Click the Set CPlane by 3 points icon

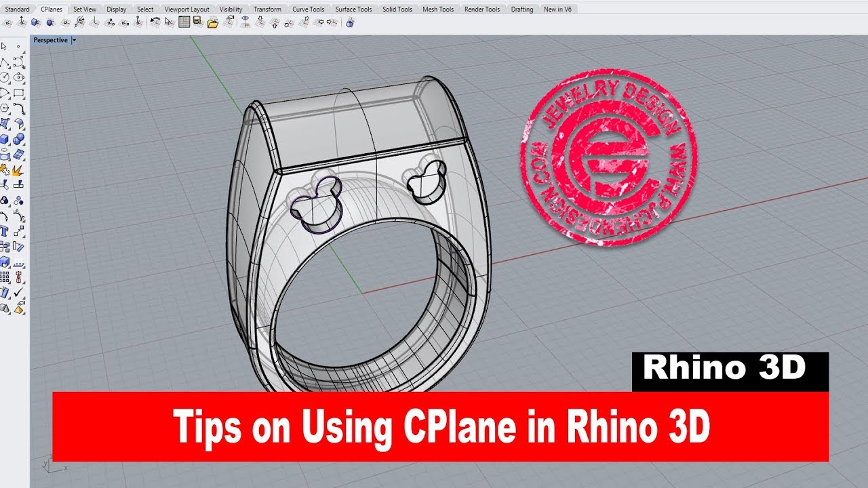pos(110,22)
